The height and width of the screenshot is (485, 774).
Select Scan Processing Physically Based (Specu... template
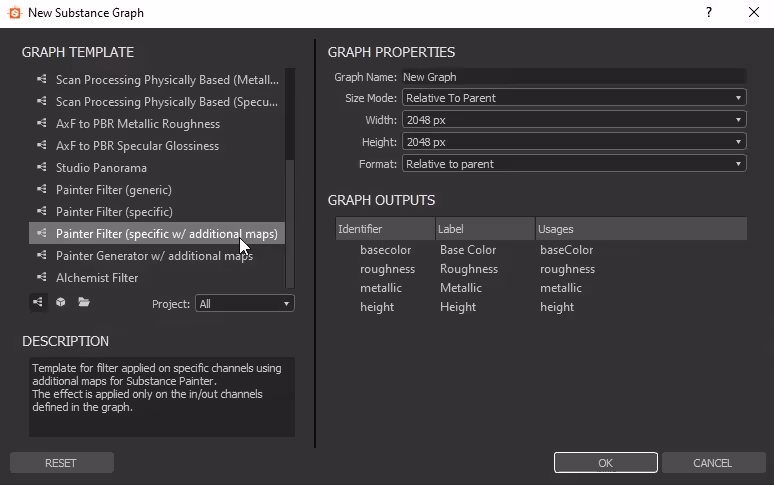[x=157, y=102]
